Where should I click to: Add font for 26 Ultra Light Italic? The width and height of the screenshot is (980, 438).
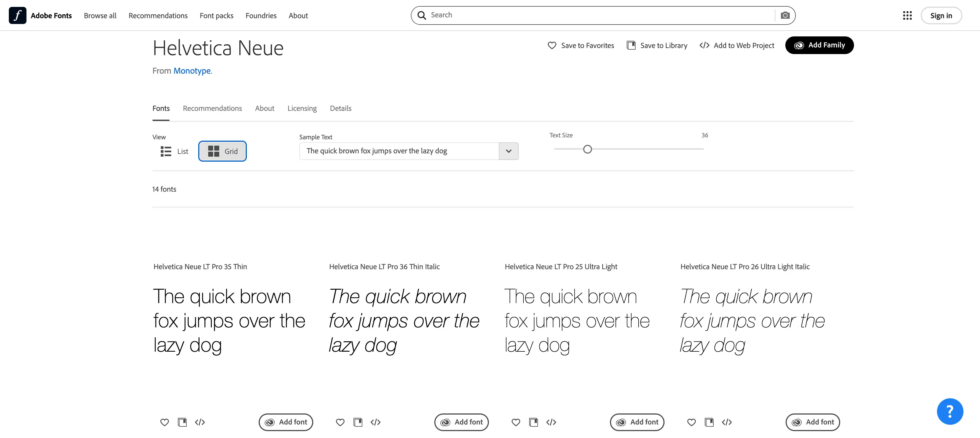pos(813,422)
